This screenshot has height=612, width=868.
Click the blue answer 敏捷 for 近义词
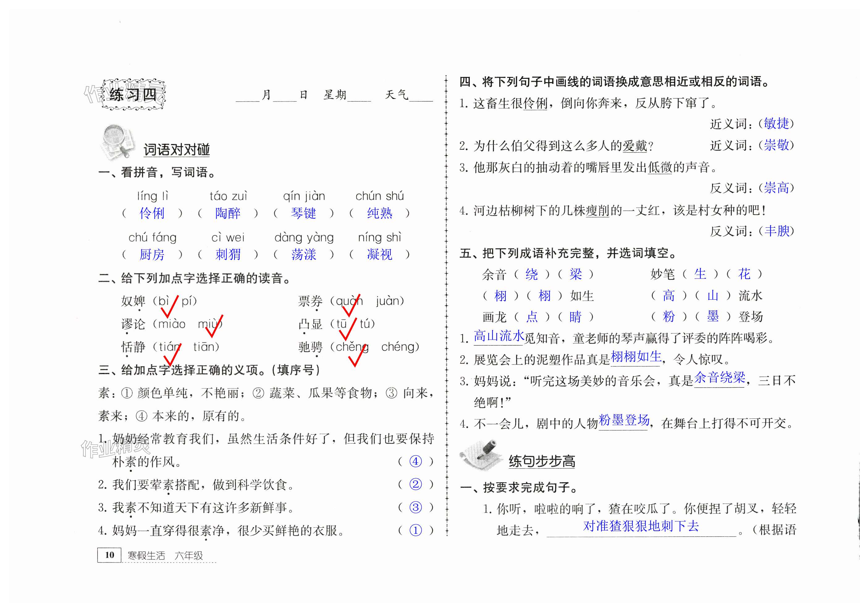776,124
